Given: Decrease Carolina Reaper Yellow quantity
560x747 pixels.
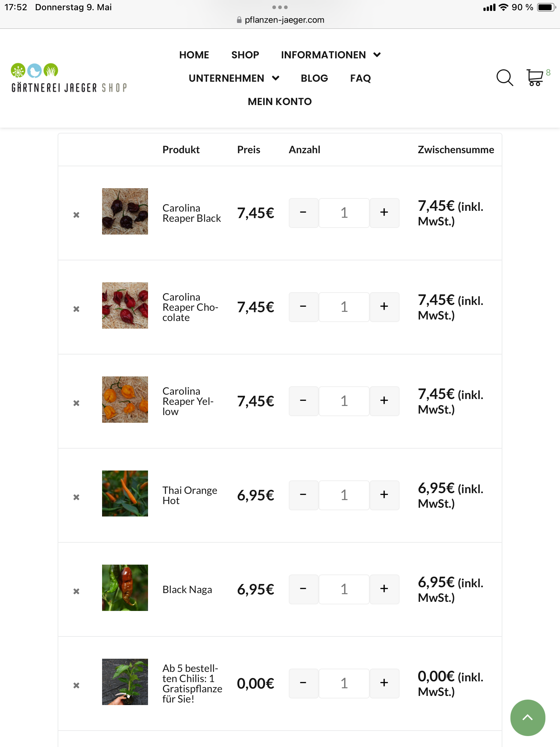Looking at the screenshot, I should coord(303,401).
